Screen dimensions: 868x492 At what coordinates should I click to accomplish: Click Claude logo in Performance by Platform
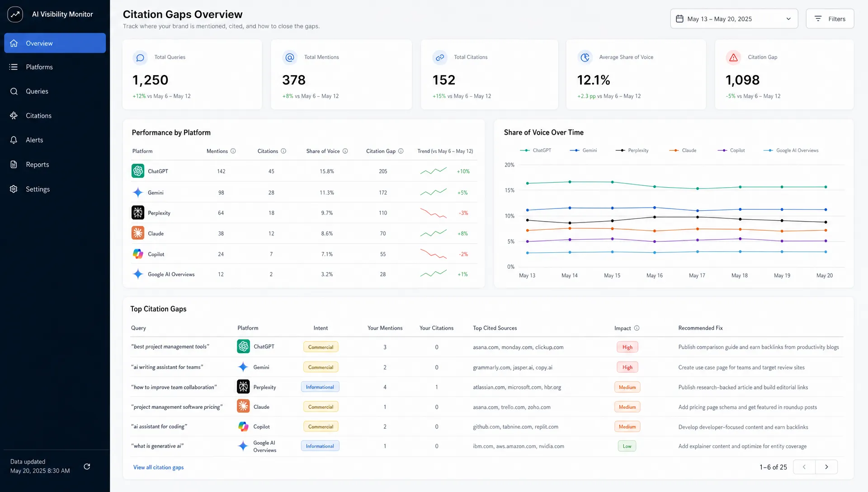(138, 233)
